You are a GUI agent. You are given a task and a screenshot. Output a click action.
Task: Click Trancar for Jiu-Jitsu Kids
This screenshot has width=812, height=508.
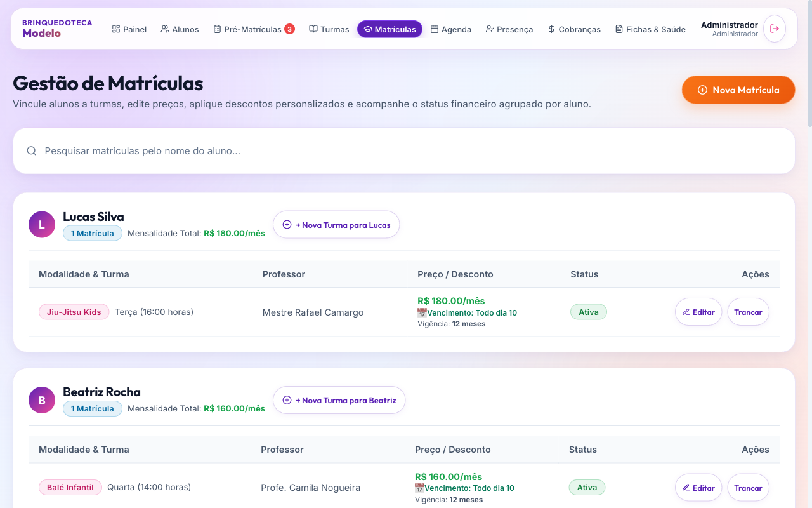coord(749,312)
